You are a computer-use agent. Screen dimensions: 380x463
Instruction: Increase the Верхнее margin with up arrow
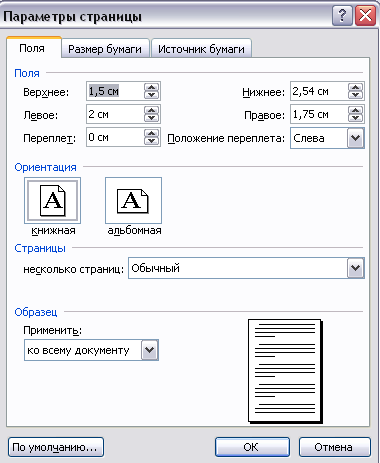(x=152, y=88)
